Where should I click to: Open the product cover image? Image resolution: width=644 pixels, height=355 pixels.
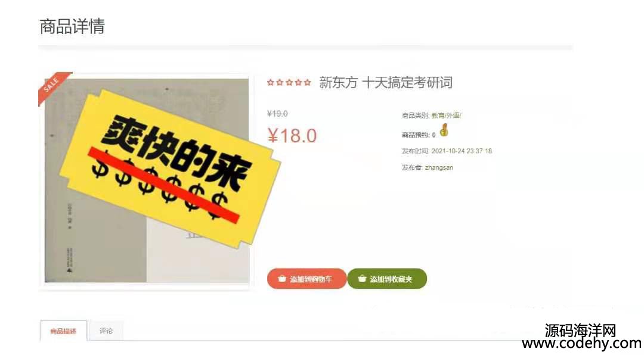(147, 180)
